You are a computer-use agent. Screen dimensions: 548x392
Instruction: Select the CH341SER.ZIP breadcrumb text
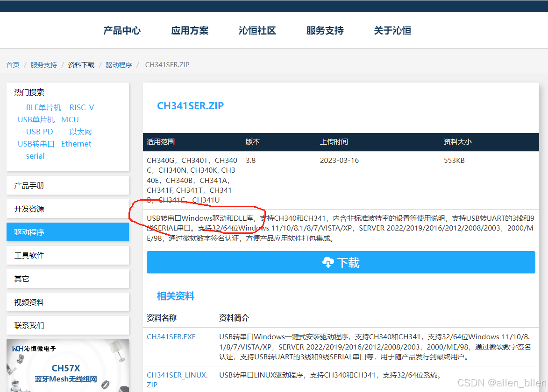point(167,64)
